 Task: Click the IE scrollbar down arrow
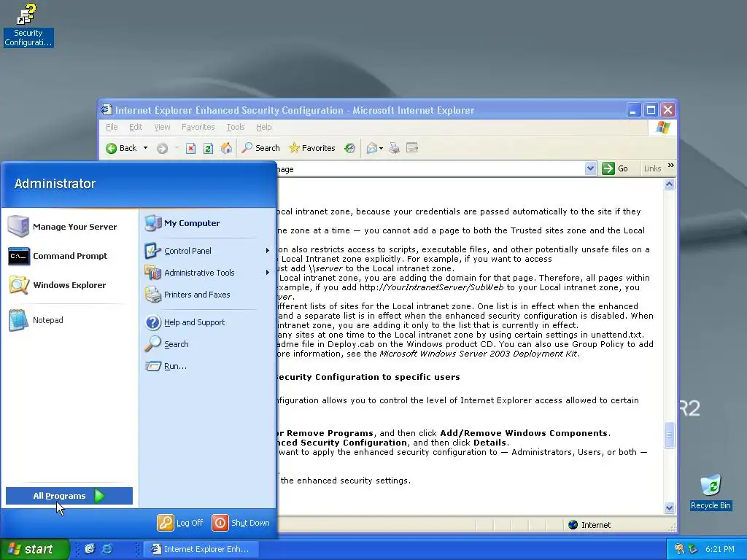[x=670, y=508]
